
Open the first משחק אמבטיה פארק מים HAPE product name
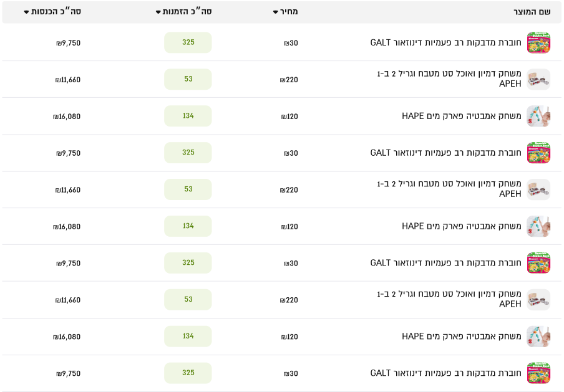coord(462,116)
